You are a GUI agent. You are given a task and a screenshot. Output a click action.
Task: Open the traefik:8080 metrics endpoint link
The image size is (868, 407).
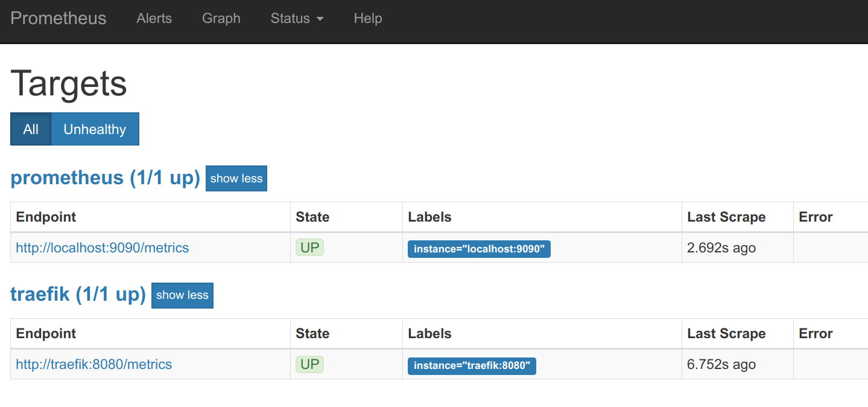point(93,364)
